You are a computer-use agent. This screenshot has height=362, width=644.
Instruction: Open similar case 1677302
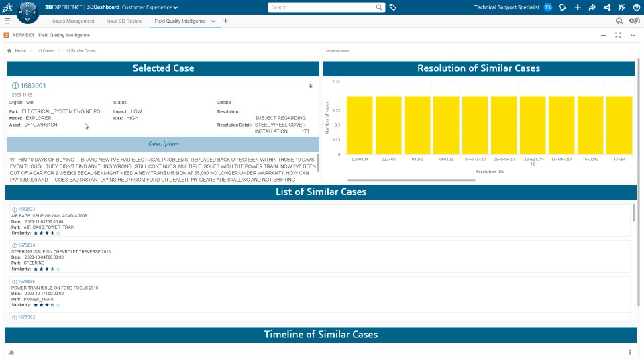coord(27,317)
